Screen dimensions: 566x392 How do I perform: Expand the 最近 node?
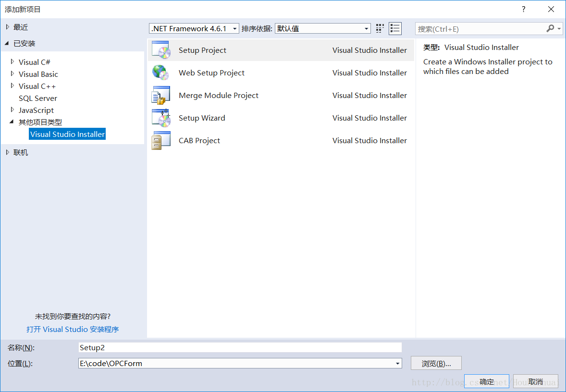tap(8, 27)
